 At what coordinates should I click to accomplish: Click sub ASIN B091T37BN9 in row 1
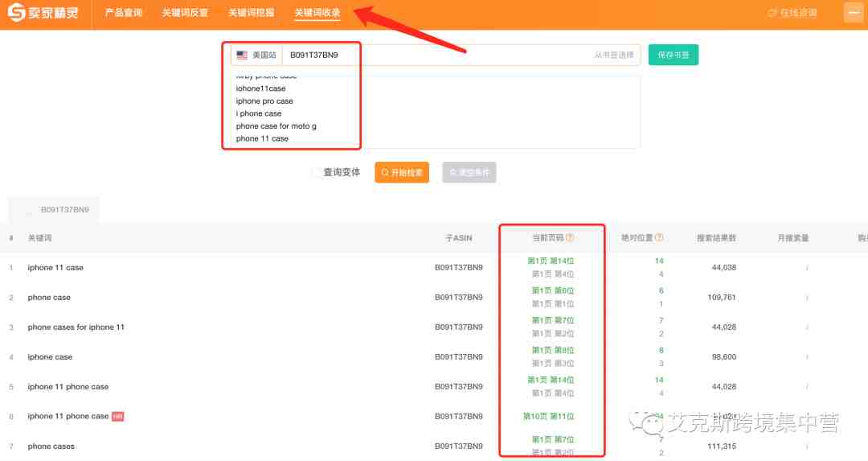(x=458, y=268)
